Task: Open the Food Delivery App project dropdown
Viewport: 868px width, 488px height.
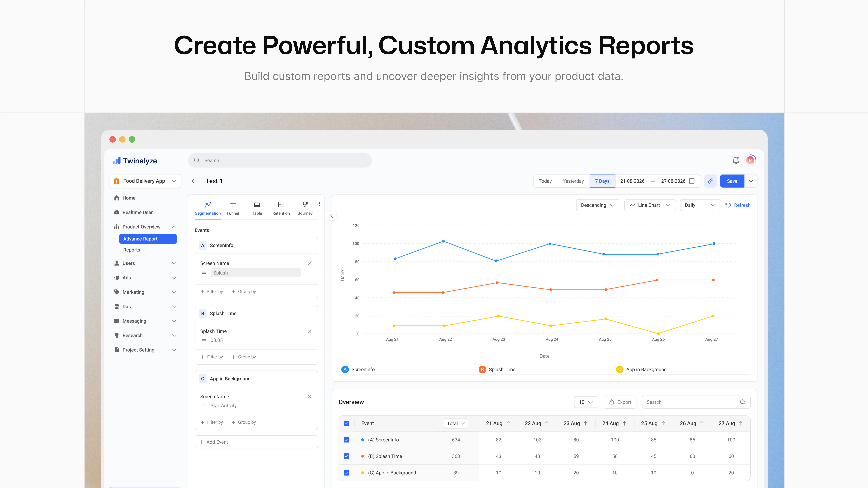Action: [145, 181]
